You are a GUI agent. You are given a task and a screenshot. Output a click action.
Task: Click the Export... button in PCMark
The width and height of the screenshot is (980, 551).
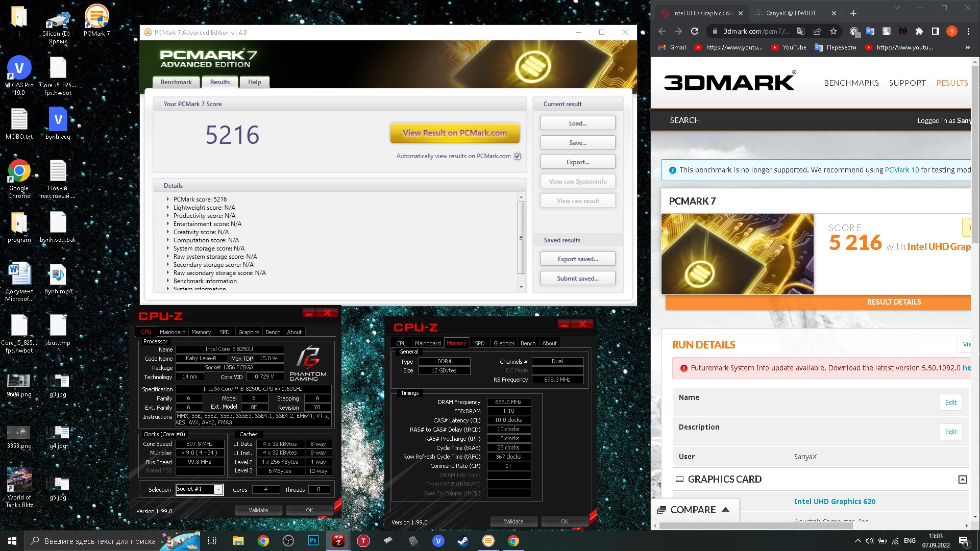pos(578,162)
